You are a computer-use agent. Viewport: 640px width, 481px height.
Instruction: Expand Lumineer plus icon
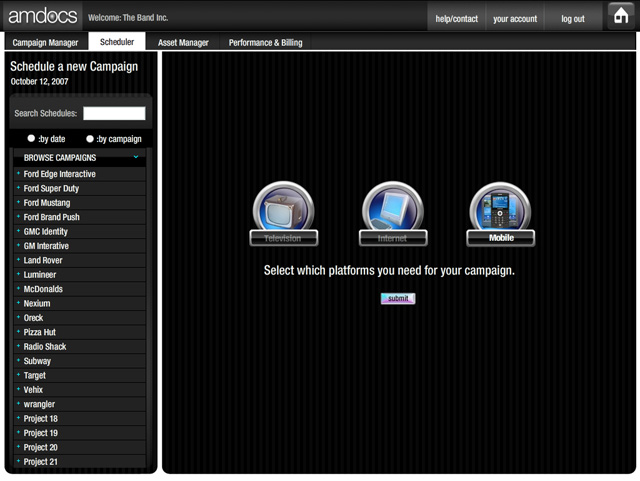click(x=18, y=274)
